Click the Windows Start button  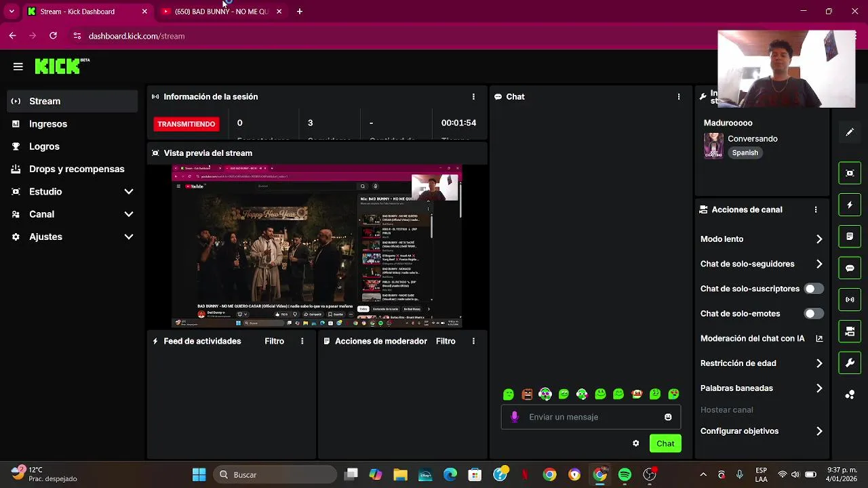click(x=199, y=474)
